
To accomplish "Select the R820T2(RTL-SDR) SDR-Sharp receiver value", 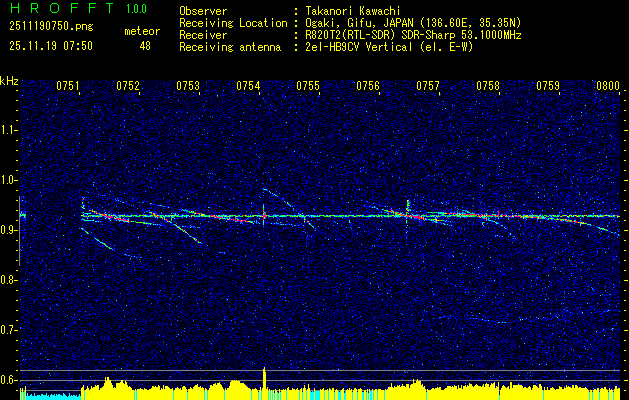I will [x=413, y=35].
